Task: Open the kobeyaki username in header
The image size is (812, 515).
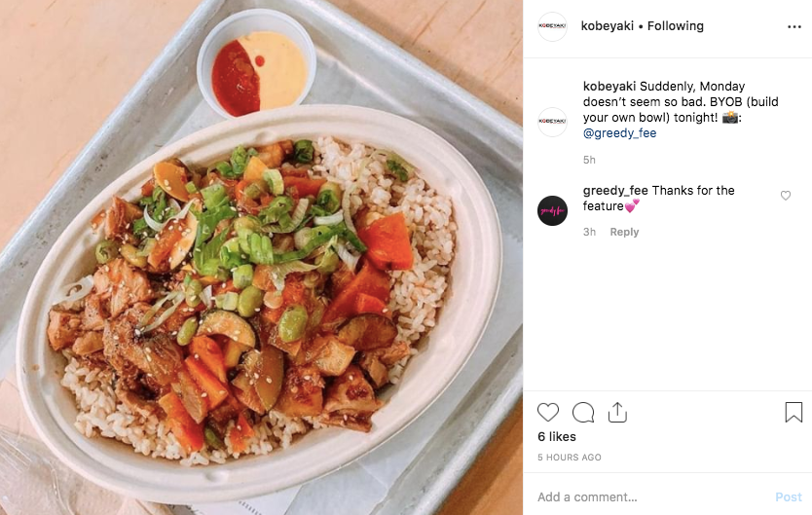Action: pos(607,26)
